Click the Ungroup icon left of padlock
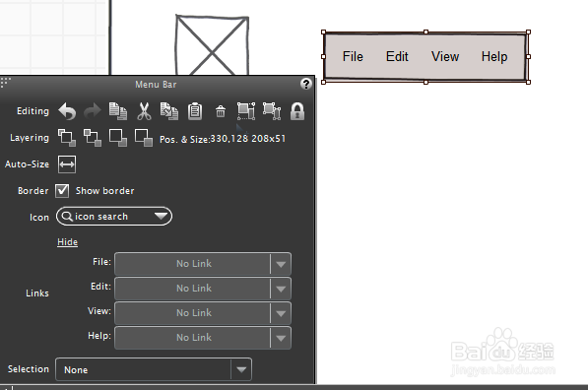 point(272,111)
